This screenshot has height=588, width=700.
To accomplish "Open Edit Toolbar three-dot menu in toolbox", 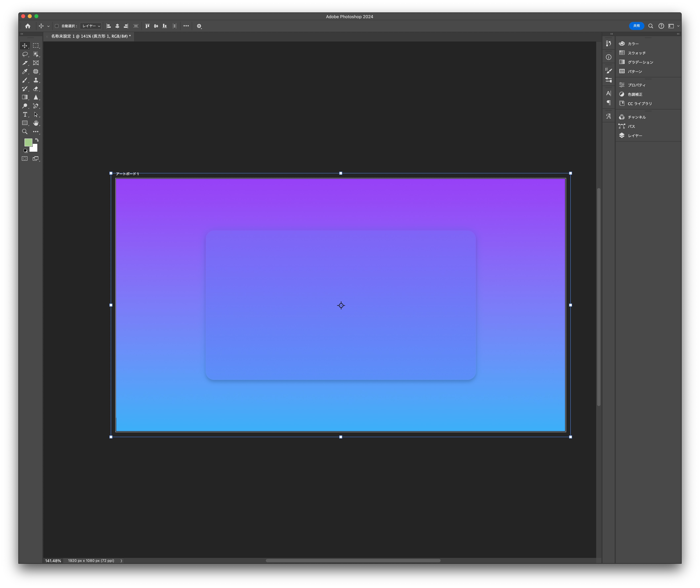I will 36,132.
